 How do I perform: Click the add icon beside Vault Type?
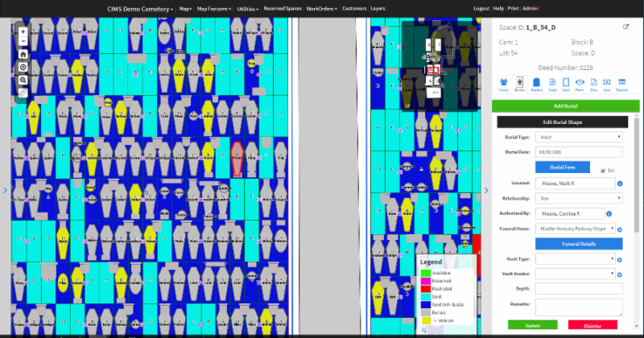pos(619,259)
